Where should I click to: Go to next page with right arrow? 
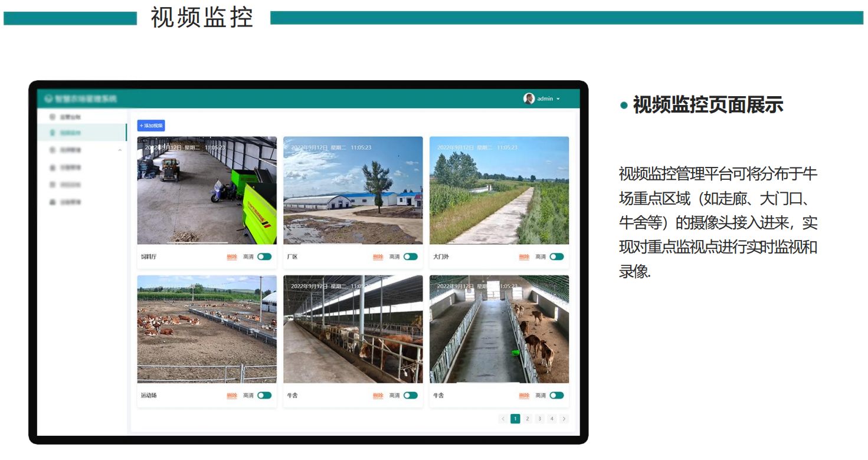coord(564,419)
